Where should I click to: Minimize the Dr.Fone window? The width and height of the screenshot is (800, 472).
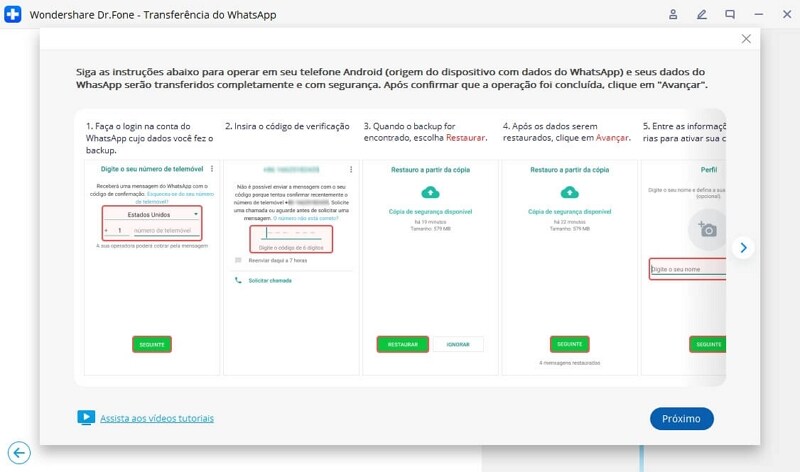[759, 14]
